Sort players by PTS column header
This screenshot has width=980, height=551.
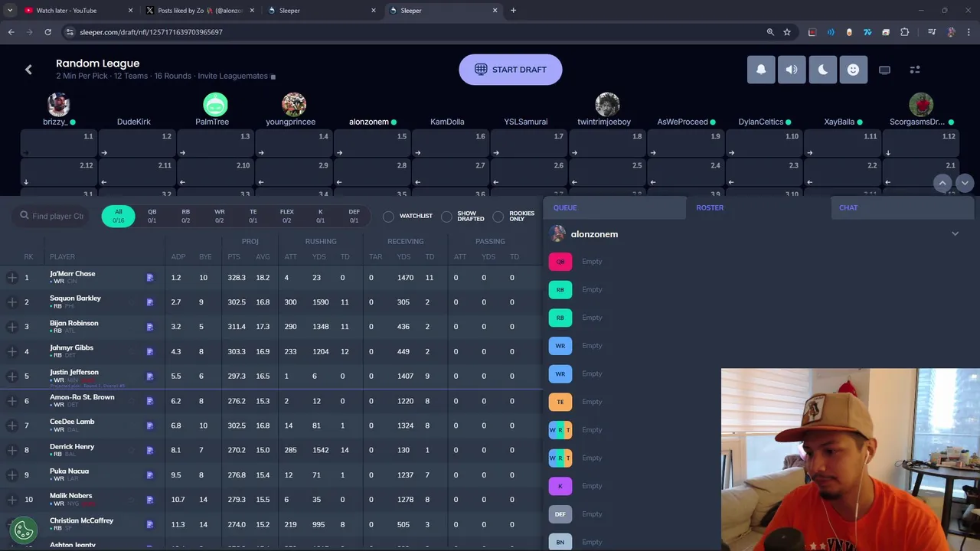[x=234, y=257]
